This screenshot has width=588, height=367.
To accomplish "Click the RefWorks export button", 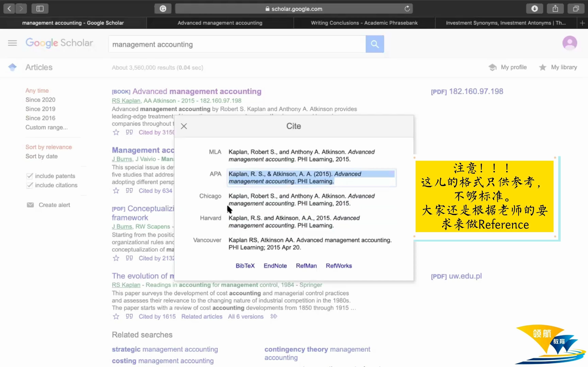I will (x=339, y=266).
